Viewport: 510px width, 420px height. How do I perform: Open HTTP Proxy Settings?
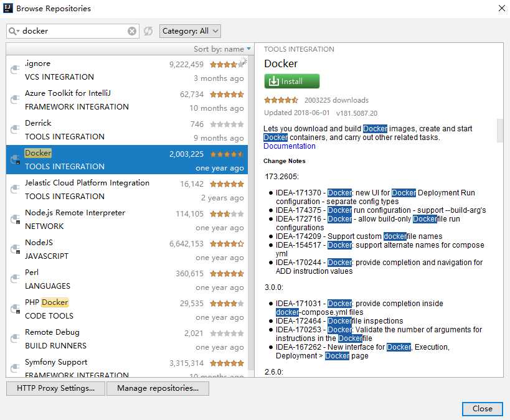(55, 388)
